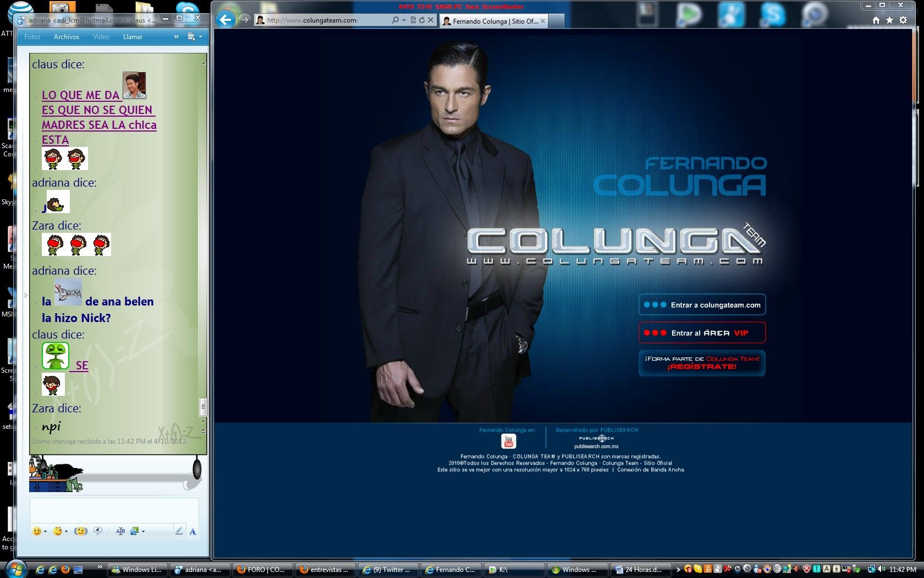Image resolution: width=924 pixels, height=578 pixels.
Task: Select the Llamar menu item
Action: [x=133, y=37]
